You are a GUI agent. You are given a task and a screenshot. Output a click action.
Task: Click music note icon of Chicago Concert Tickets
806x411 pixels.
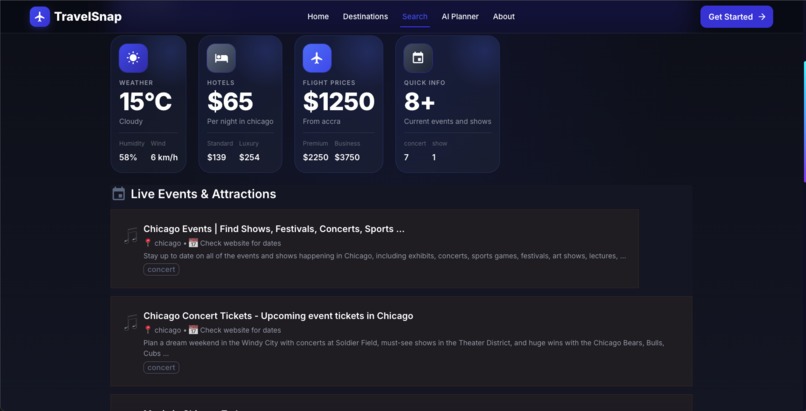pos(131,322)
